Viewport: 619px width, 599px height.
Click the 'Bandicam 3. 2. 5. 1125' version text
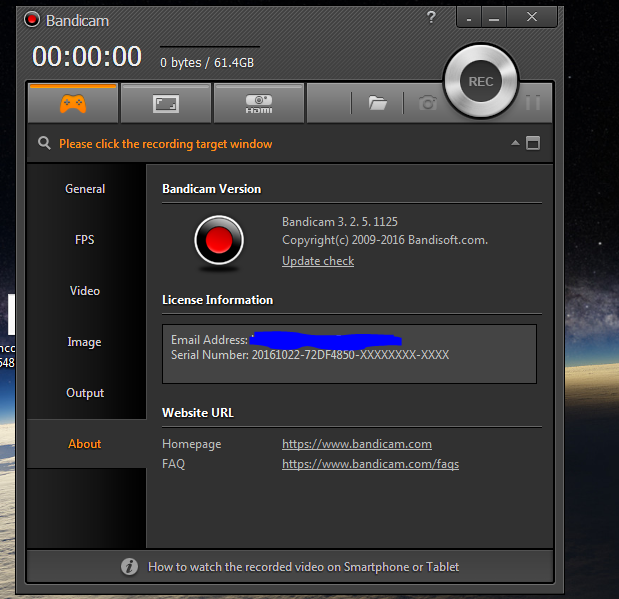point(340,222)
